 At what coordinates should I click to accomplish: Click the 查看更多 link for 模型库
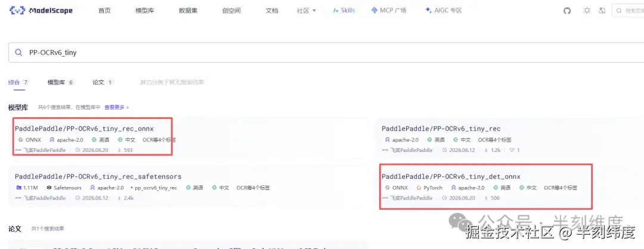coord(117,107)
